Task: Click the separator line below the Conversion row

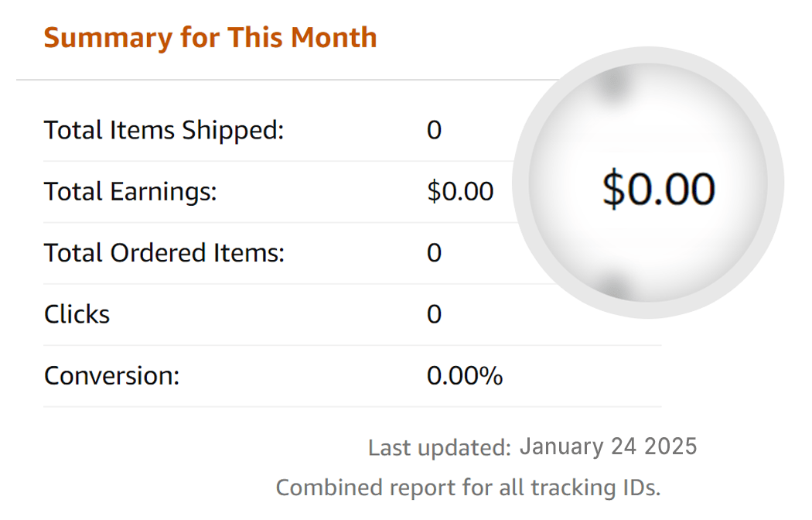Action: coord(352,406)
